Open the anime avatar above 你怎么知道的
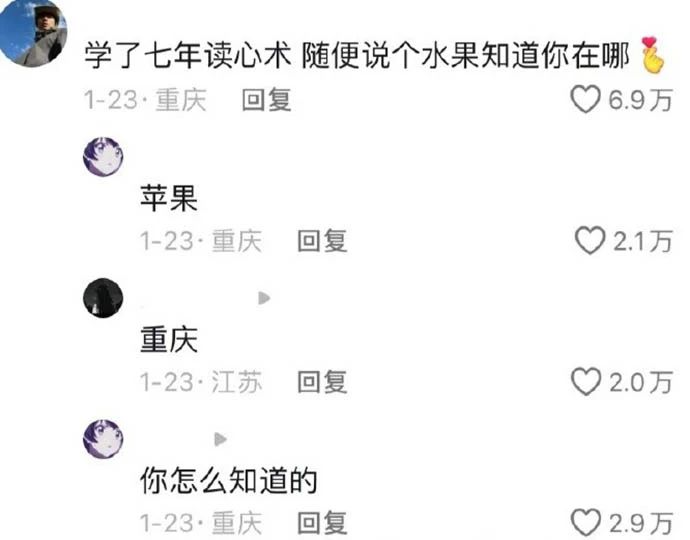The width and height of the screenshot is (690, 540). click(x=103, y=439)
